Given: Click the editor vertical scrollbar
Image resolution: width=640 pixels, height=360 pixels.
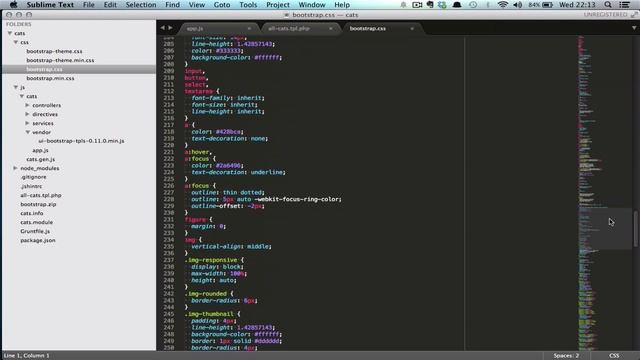Looking at the screenshot, I should click(x=636, y=229).
